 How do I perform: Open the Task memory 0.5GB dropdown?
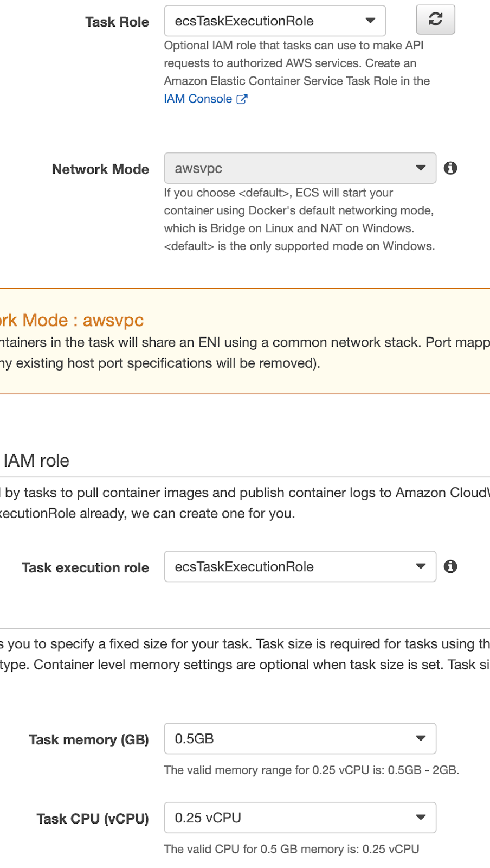coord(300,739)
